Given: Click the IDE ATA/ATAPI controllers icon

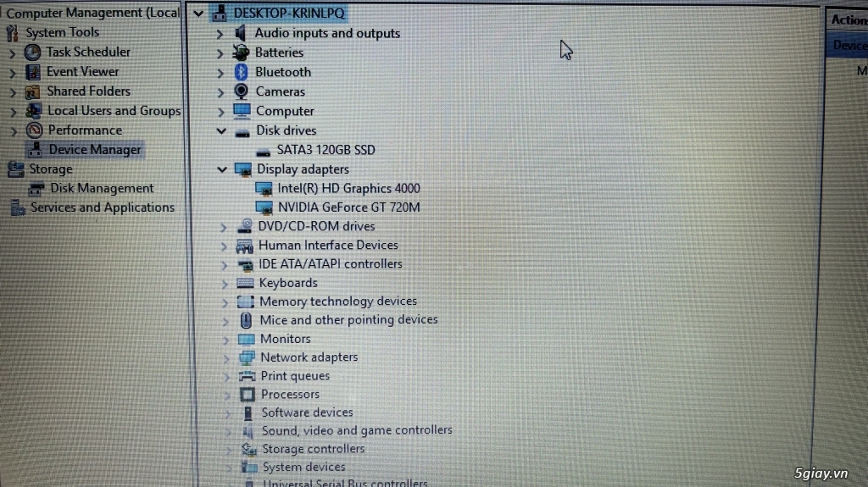Looking at the screenshot, I should [245, 264].
